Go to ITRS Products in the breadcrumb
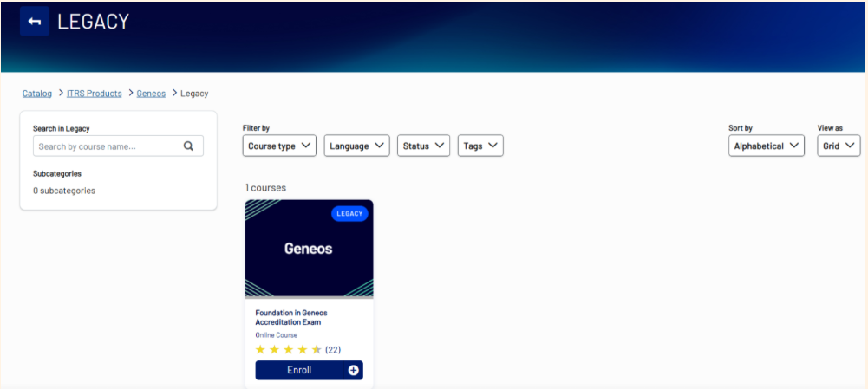 [x=95, y=94]
